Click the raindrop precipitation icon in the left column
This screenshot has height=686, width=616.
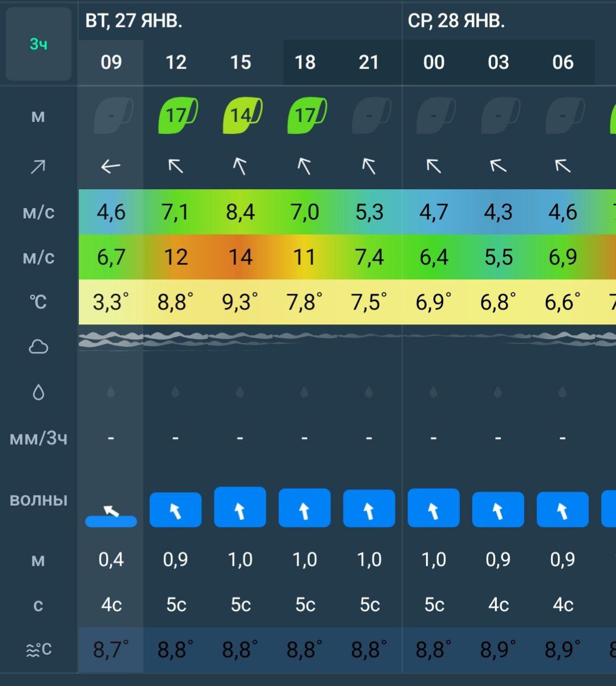coord(38,392)
